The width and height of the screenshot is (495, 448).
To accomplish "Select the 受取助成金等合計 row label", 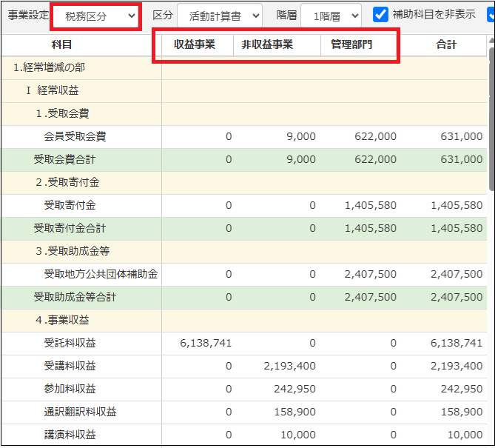I will tap(75, 297).
